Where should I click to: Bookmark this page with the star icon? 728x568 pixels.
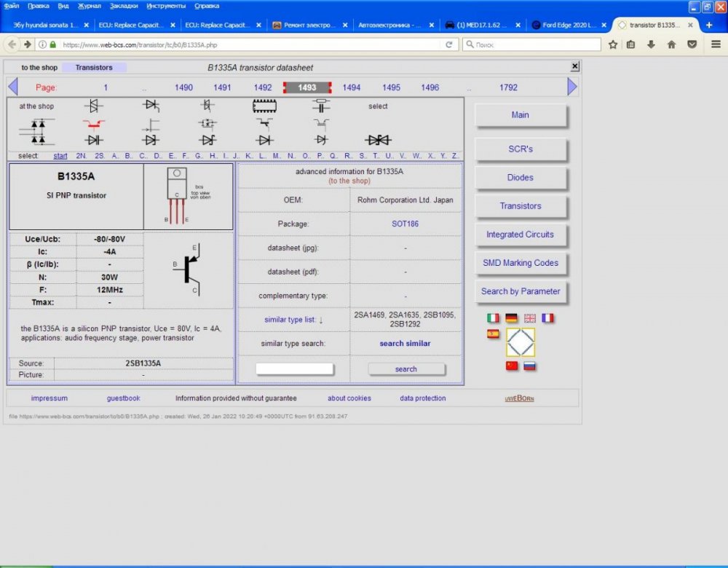(x=613, y=44)
